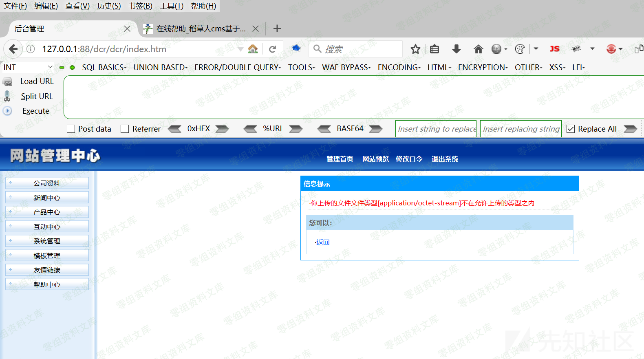Click the 返回 link in the message box
Image resolution: width=644 pixels, height=359 pixels.
pos(323,242)
